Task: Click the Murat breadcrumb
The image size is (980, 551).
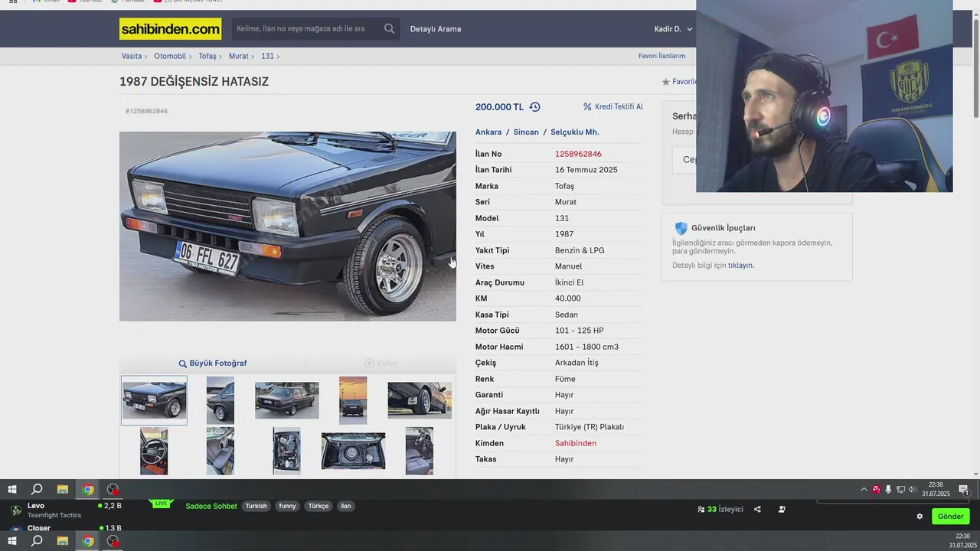Action: tap(238, 57)
